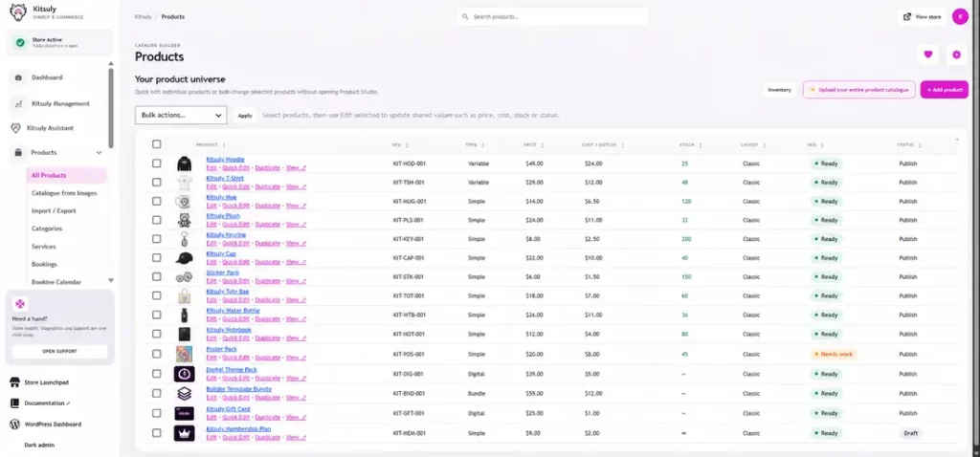The height and width of the screenshot is (457, 980).
Task: Click Sticker Pack thumbnail
Action: 184,276
